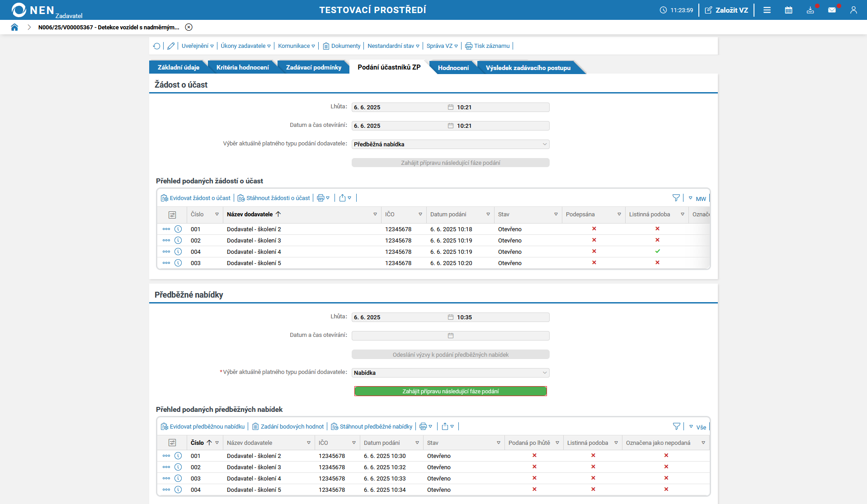
Task: Open Stav column filter in requests table
Action: point(556,215)
